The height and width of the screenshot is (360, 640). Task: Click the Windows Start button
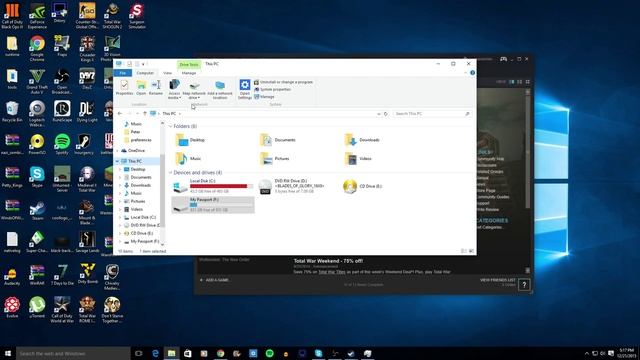tap(8, 353)
